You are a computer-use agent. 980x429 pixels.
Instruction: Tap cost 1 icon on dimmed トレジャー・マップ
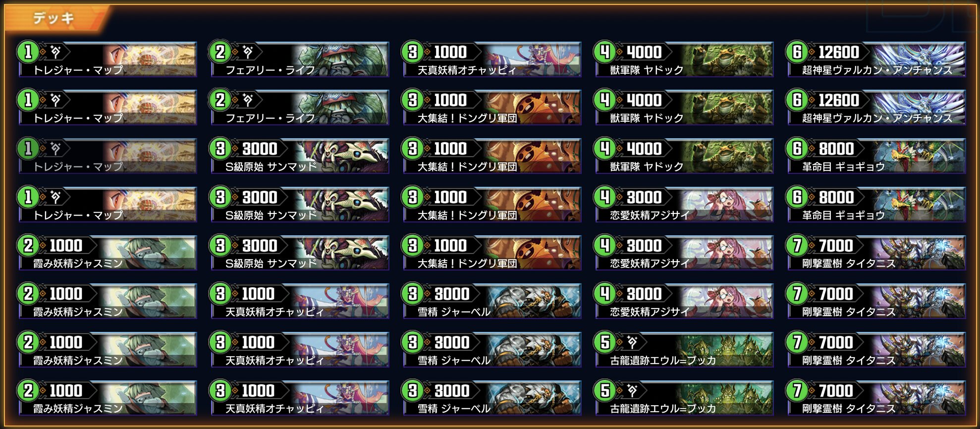tap(28, 148)
